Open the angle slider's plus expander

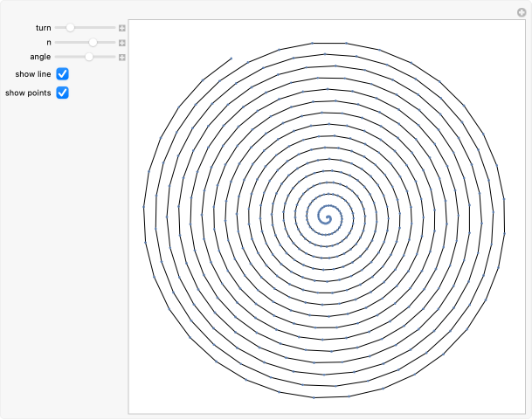[x=122, y=57]
